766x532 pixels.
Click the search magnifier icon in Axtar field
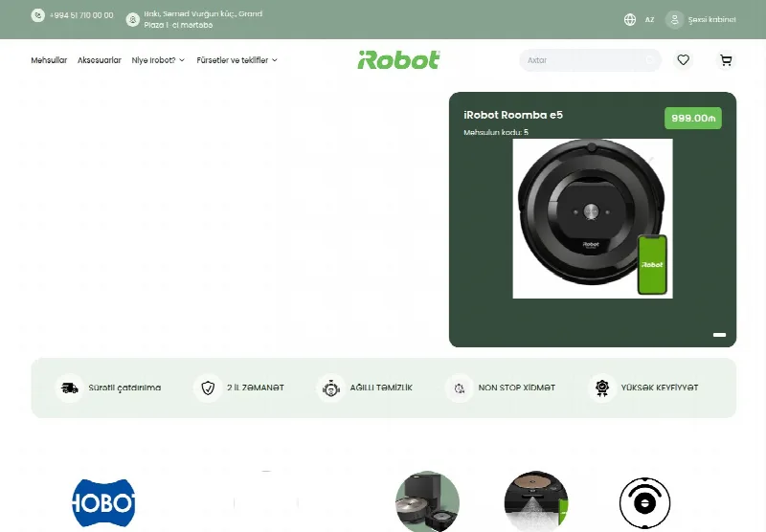(x=649, y=60)
